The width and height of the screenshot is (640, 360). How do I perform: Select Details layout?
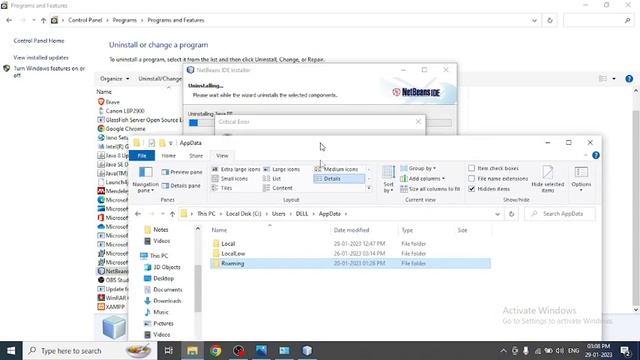(339, 179)
